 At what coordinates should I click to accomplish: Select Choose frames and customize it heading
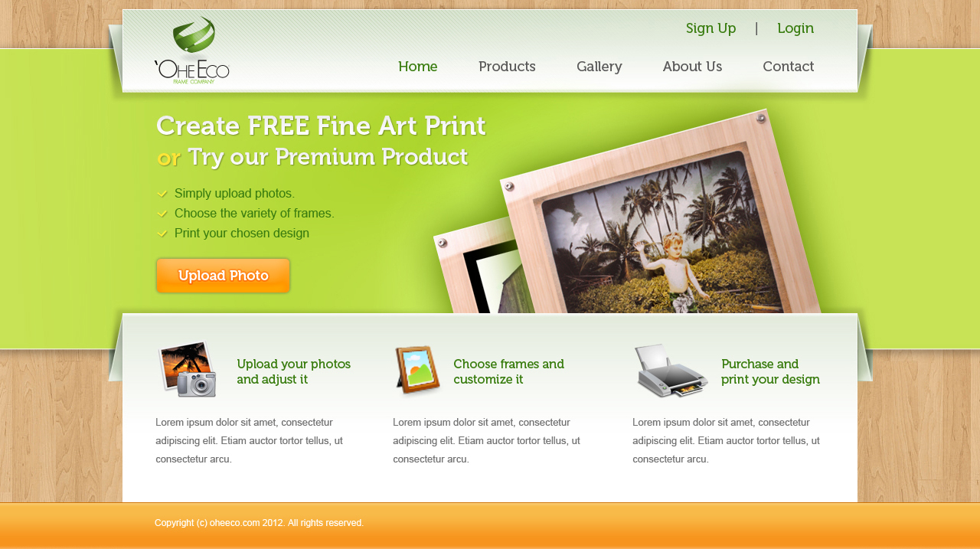tap(509, 371)
